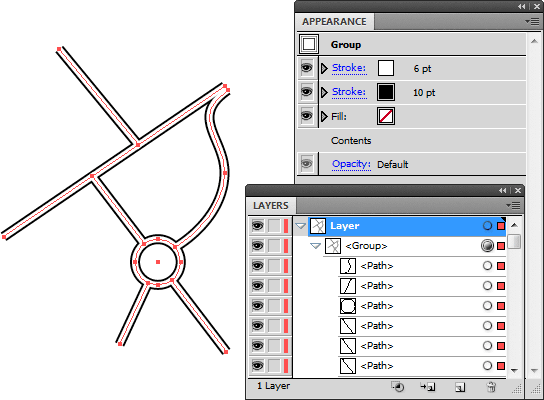Hide the Group using its eye icon
544x400 pixels.
point(257,246)
